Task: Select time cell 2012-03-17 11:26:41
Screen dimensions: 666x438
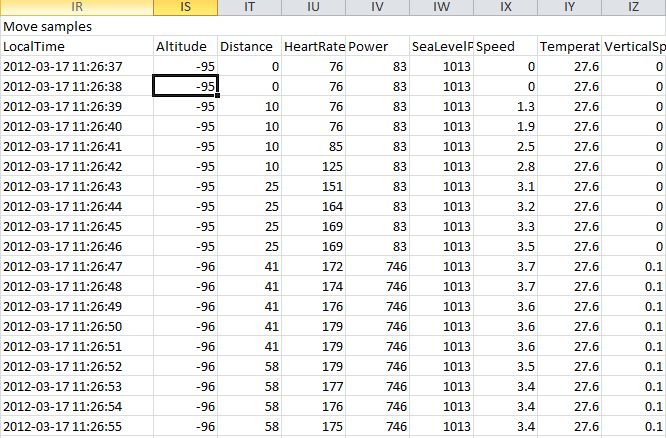Action: point(76,146)
